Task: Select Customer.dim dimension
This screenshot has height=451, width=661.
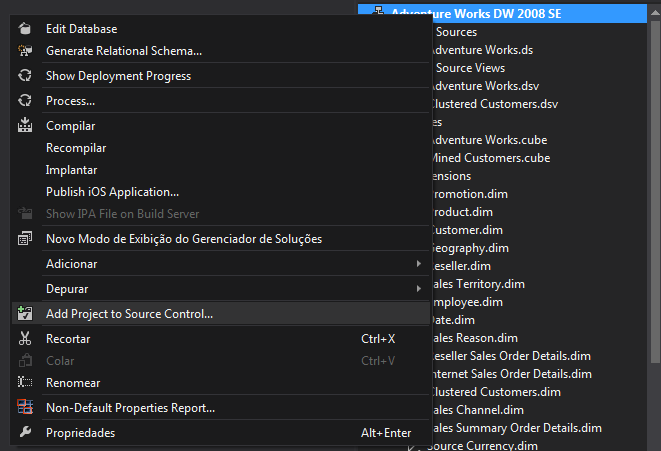Action: (467, 230)
